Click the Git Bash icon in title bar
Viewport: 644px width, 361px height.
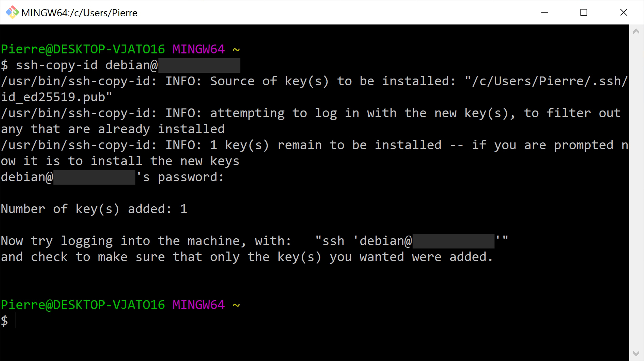[12, 13]
